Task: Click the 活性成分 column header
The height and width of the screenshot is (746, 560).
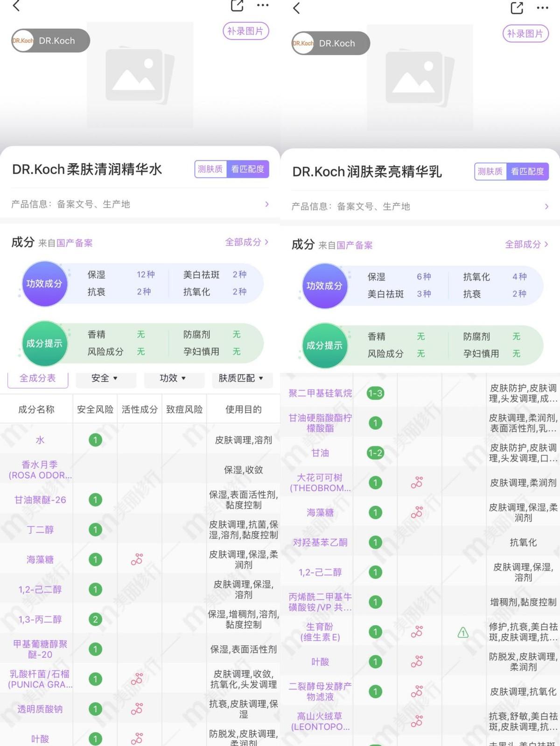Action: click(x=140, y=409)
